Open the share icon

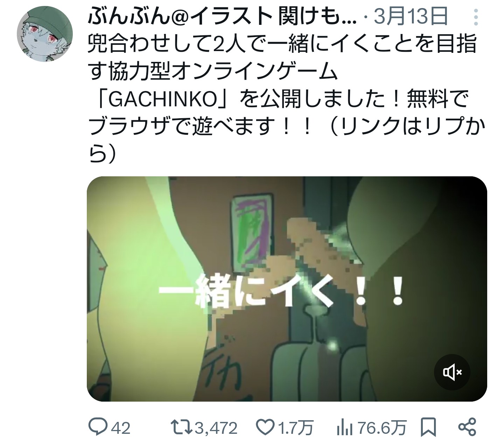point(467,427)
